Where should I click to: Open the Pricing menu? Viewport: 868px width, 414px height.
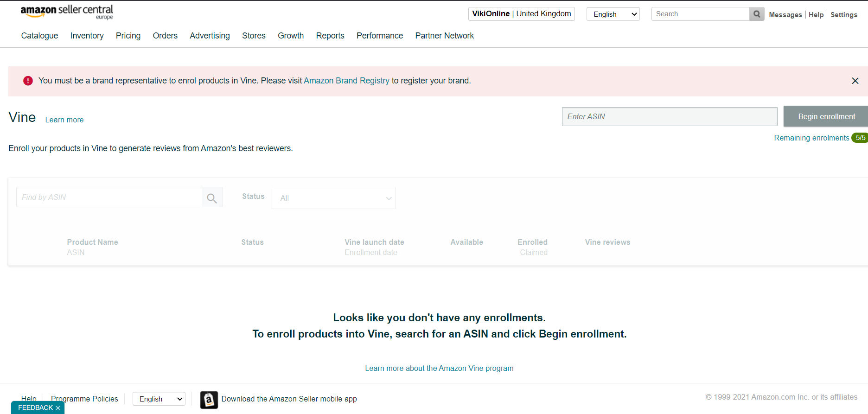tap(128, 36)
